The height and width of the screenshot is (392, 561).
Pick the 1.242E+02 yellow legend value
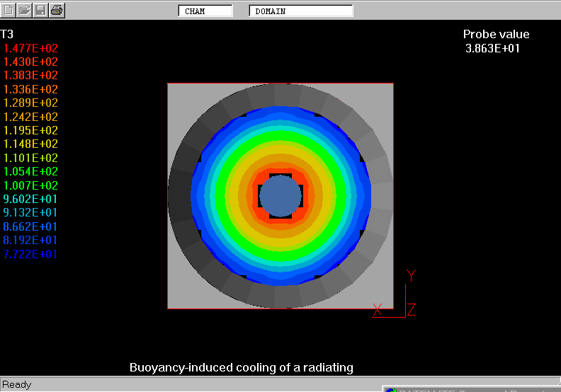[31, 117]
